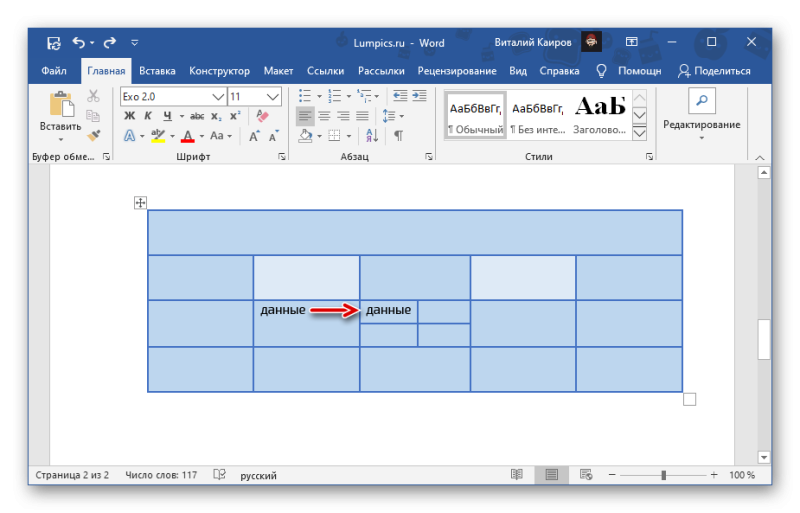The width and height of the screenshot is (800, 513).
Task: Open the font name dropdown Exo 2.0
Action: 218,96
